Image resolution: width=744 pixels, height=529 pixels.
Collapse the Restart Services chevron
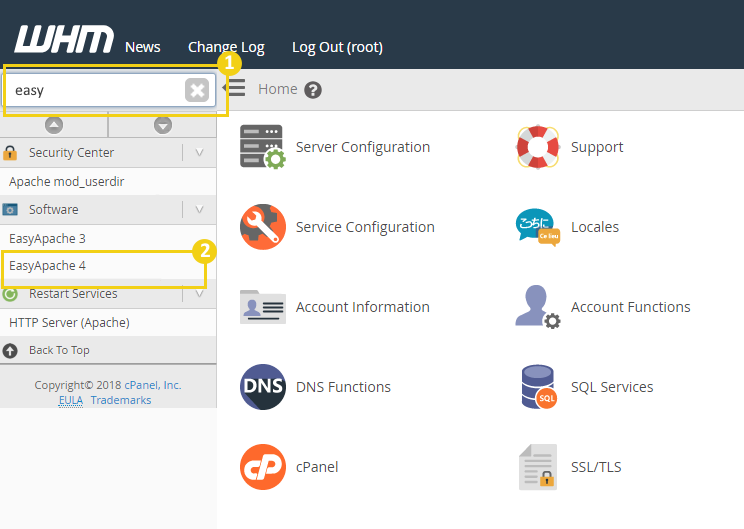(199, 294)
